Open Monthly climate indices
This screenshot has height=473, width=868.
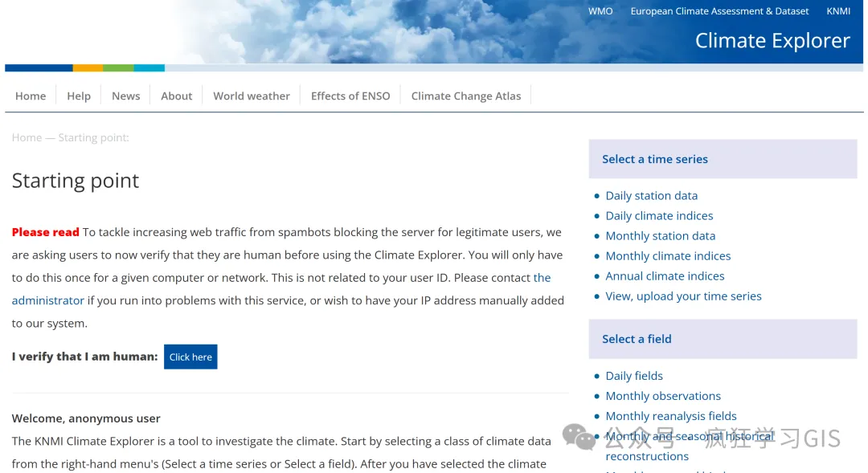pos(668,255)
